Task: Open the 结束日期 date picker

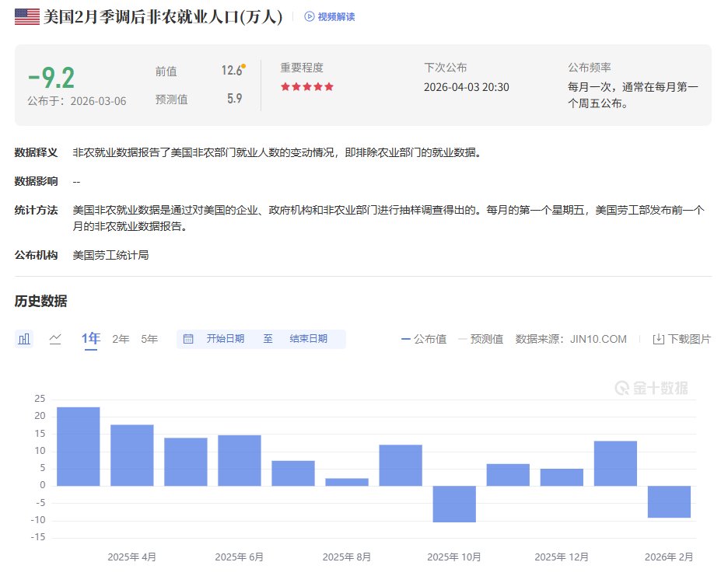Action: (308, 339)
